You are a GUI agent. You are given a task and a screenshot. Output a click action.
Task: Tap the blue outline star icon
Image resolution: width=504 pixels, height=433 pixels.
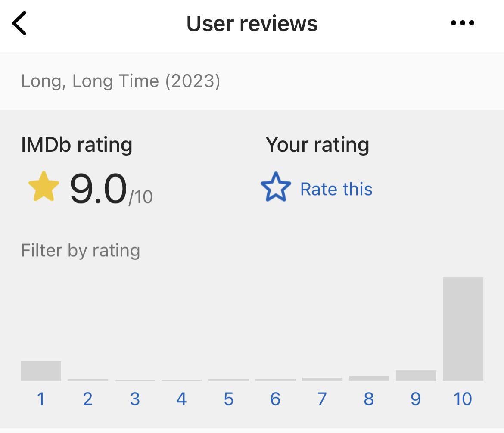276,187
